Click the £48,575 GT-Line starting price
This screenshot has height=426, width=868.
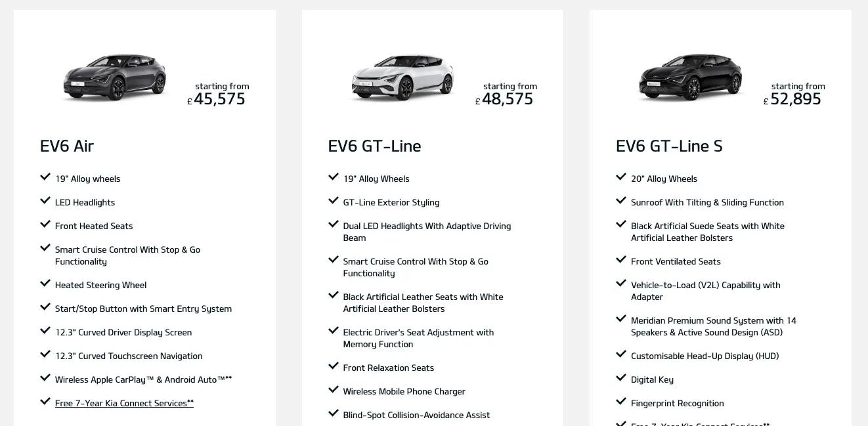click(x=504, y=99)
